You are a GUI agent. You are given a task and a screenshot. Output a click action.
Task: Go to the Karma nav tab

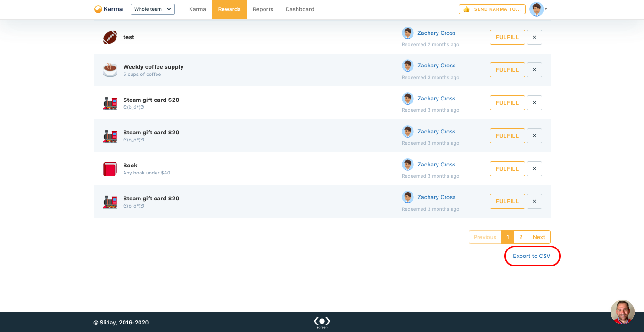[197, 9]
